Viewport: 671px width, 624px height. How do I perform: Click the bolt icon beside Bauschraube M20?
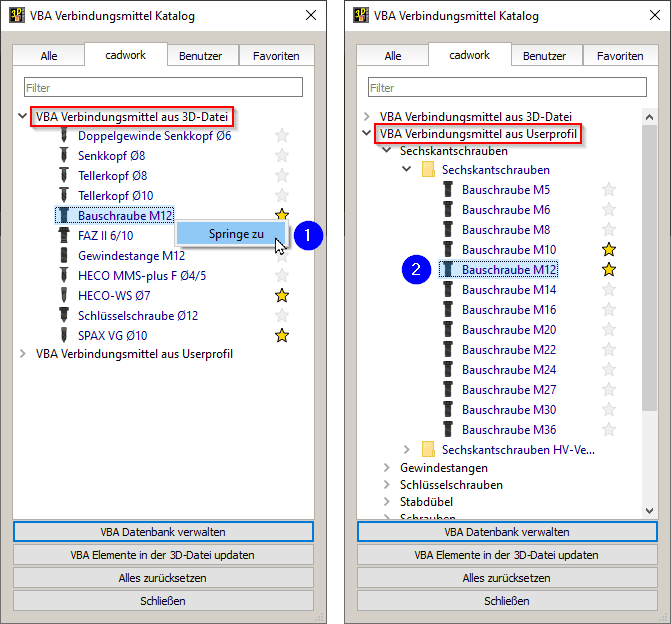pos(448,330)
